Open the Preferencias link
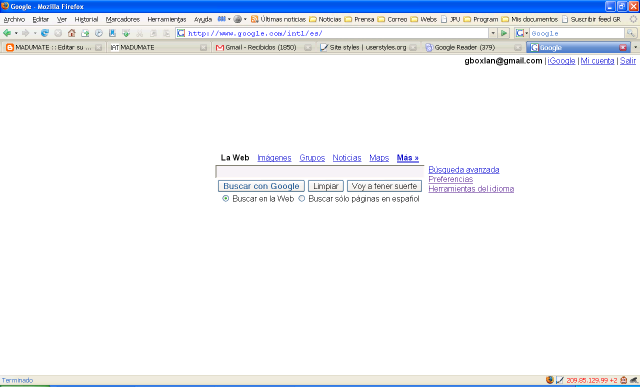This screenshot has height=387, width=640. (x=451, y=179)
